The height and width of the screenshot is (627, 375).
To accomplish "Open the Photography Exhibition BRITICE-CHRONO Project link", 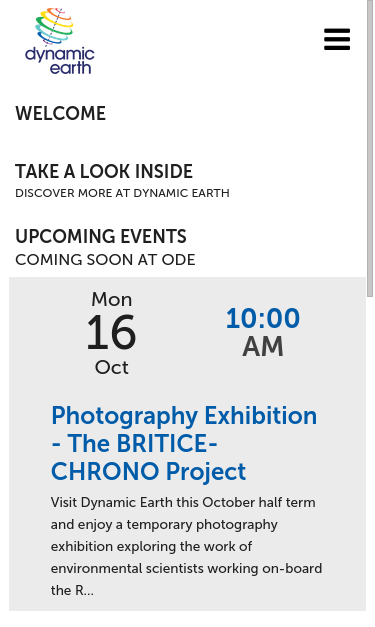I will pyautogui.click(x=184, y=443).
